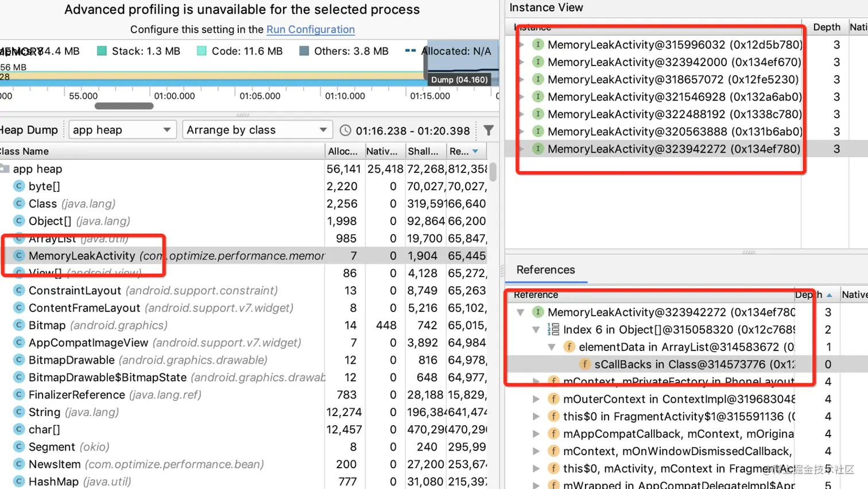
Task: Click the NewsItem class icon
Action: coord(19,464)
